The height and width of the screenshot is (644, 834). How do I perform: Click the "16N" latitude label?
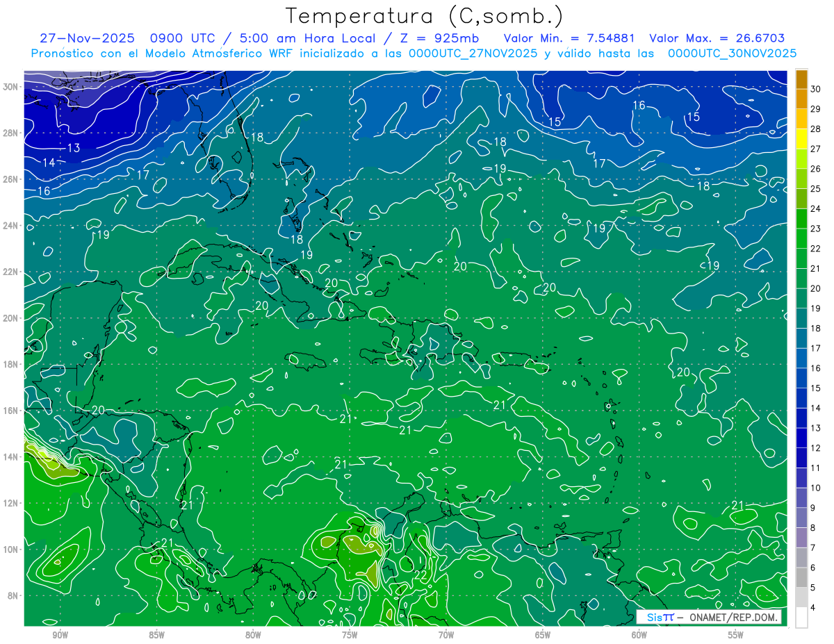click(x=11, y=411)
